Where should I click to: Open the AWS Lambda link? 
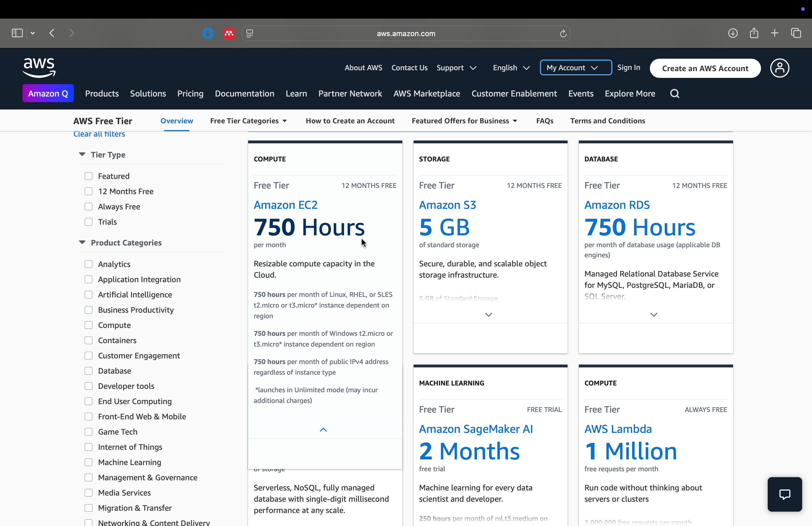[x=618, y=429]
